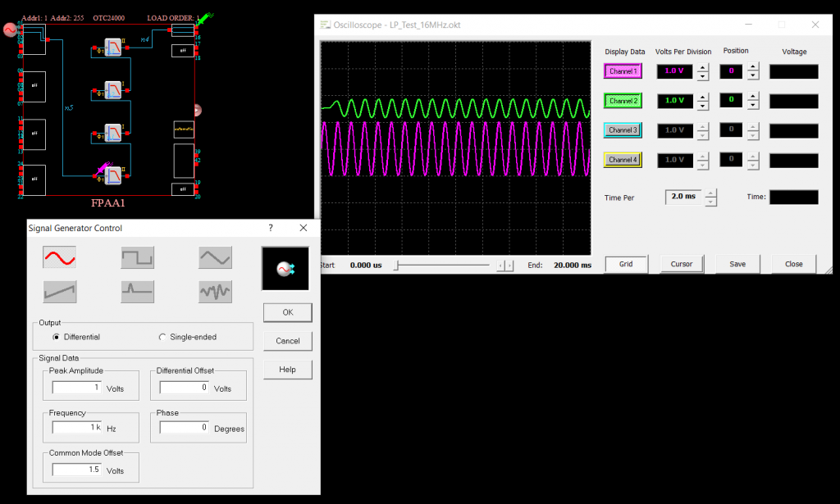840x504 pixels.
Task: Select the sine wave waveform icon
Action: pos(59,258)
